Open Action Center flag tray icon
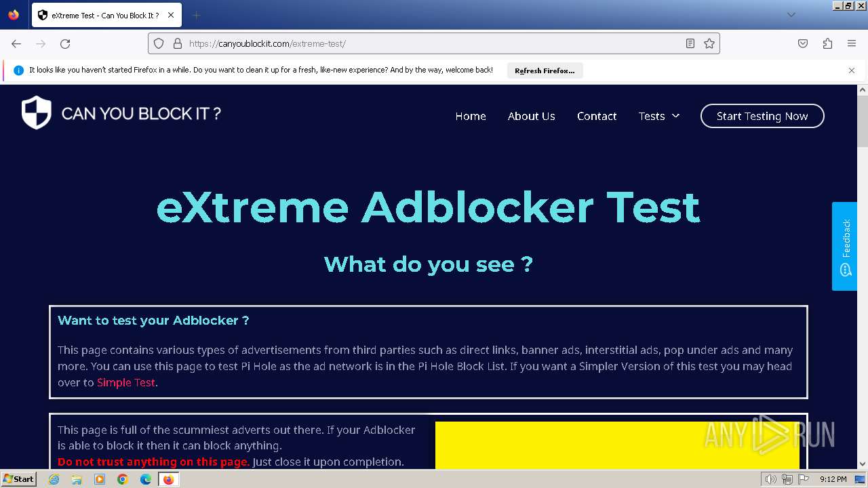This screenshot has height=488, width=868. 804,479
